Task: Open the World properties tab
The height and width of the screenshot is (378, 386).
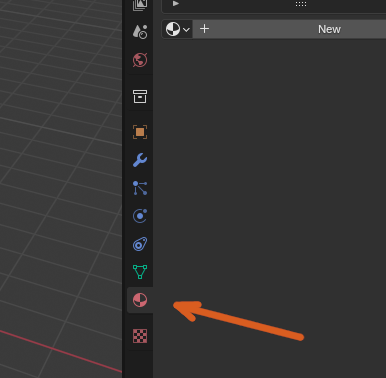Action: (x=140, y=60)
